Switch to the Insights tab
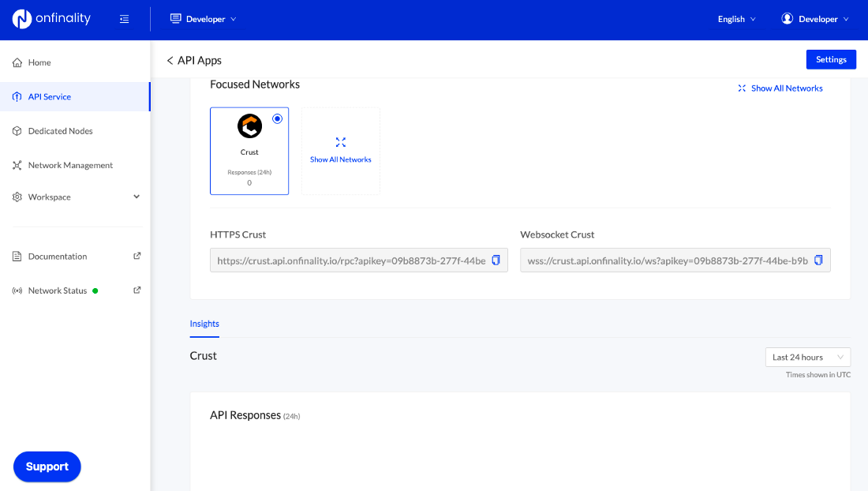This screenshot has width=868, height=491. [x=204, y=324]
